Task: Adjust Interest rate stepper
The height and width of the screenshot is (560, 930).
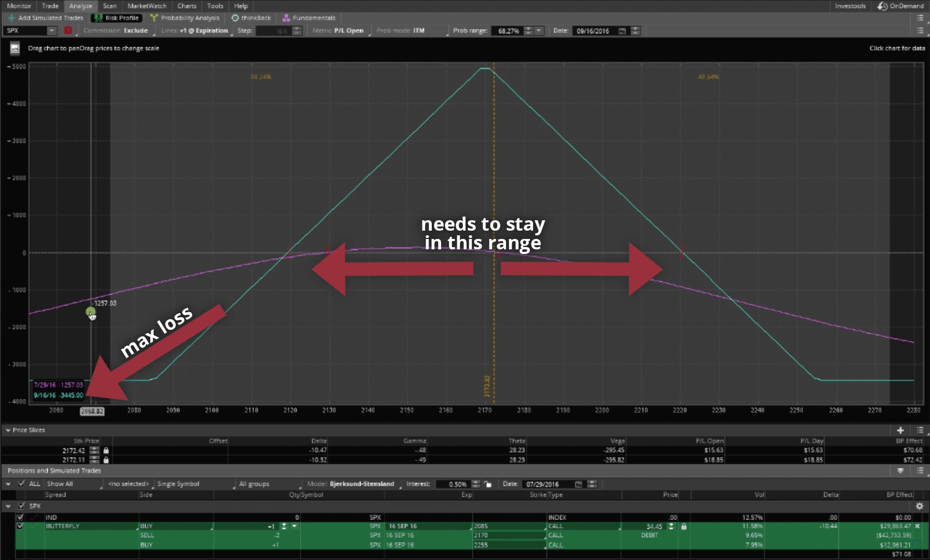Action: [x=476, y=484]
